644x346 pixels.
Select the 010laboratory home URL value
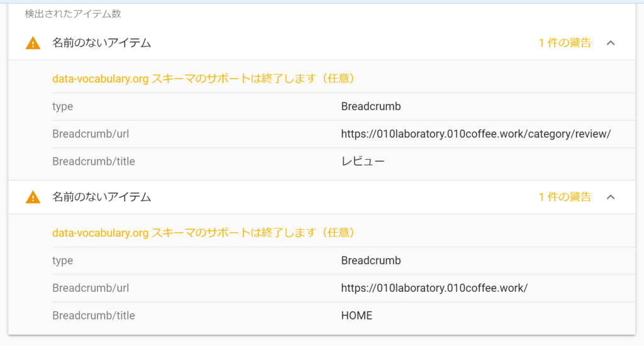click(x=434, y=288)
